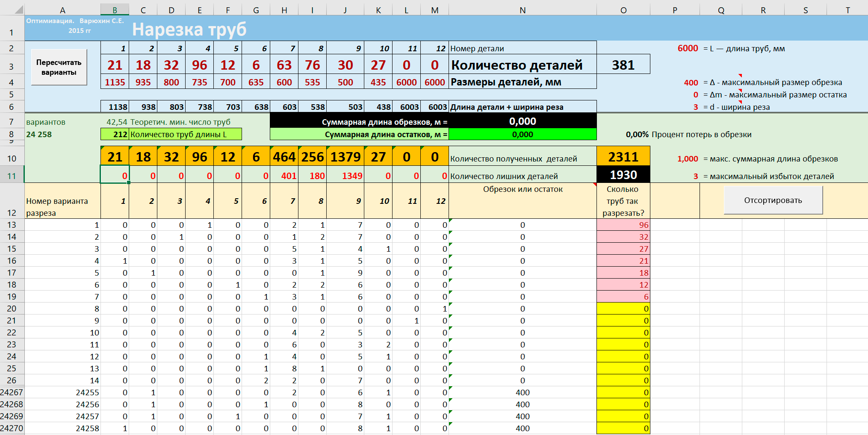Viewport: 868px width, 435px height.
Task: Select length plus cut cell 1138
Action: pyautogui.click(x=115, y=107)
